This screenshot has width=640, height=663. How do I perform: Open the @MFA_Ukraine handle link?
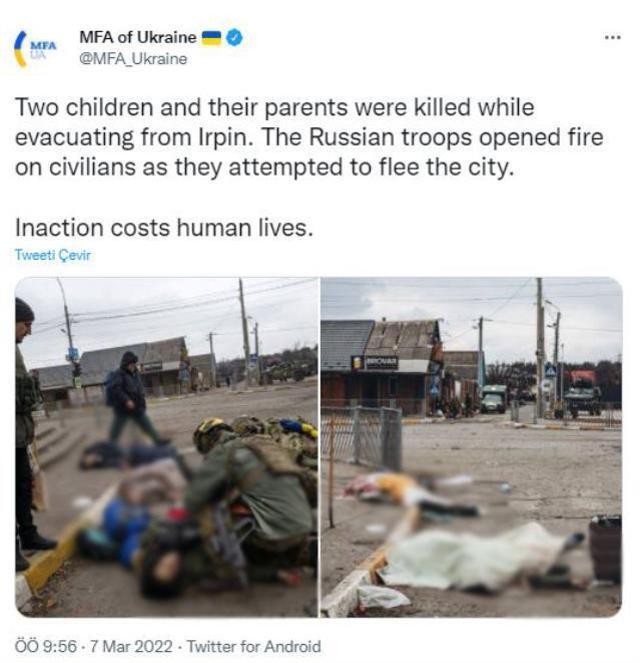click(x=133, y=59)
